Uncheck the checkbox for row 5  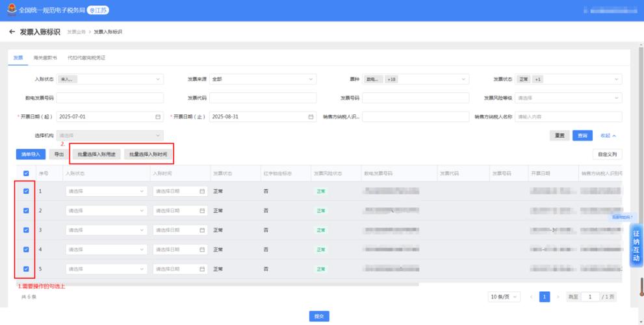[26, 269]
